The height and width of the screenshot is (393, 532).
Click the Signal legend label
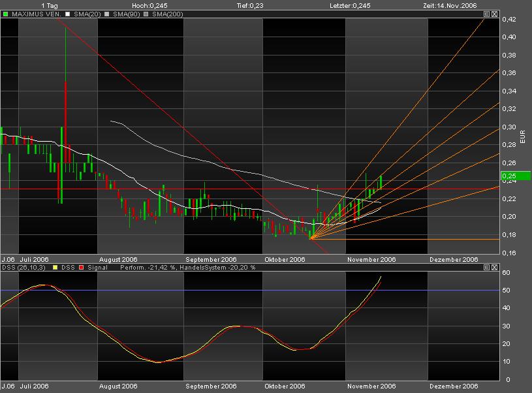tap(97, 268)
